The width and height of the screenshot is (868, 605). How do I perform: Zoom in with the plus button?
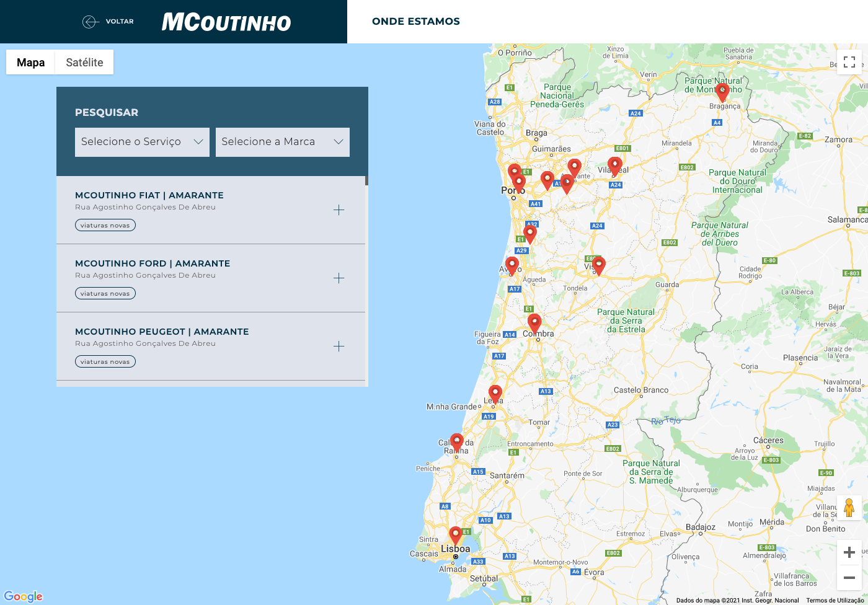pyautogui.click(x=849, y=552)
